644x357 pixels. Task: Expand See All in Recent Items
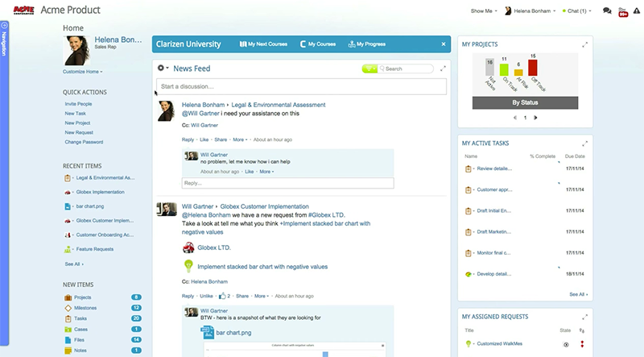pos(74,264)
